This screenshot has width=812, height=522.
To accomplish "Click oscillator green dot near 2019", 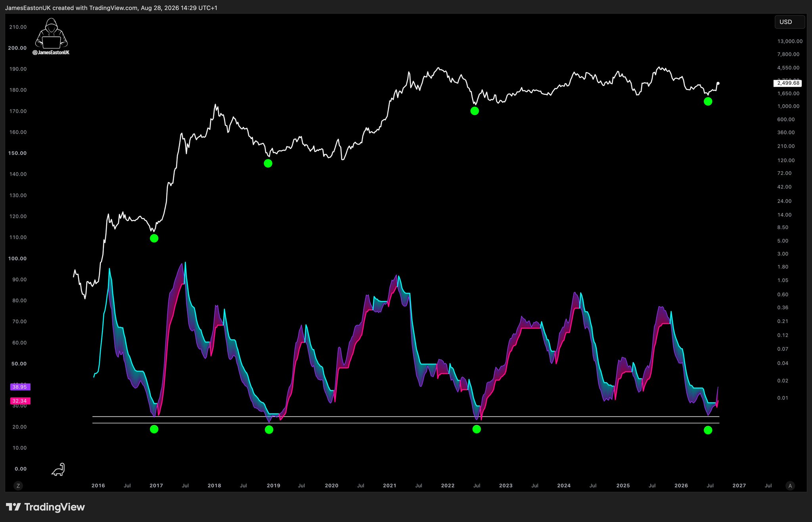I will tap(269, 430).
